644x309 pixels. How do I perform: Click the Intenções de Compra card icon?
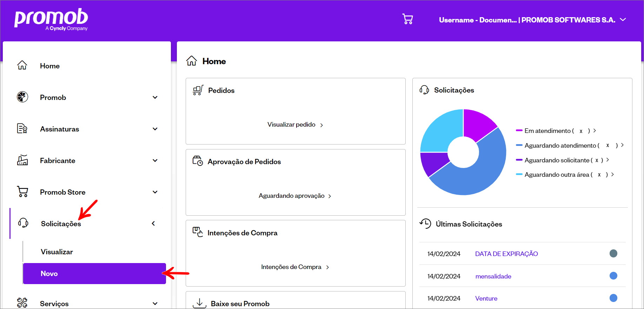198,232
